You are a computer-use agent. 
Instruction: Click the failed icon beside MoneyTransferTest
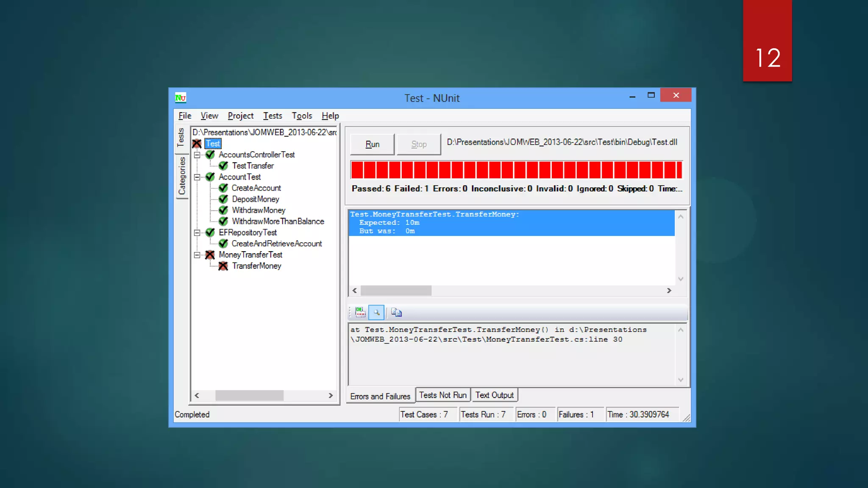(210, 255)
